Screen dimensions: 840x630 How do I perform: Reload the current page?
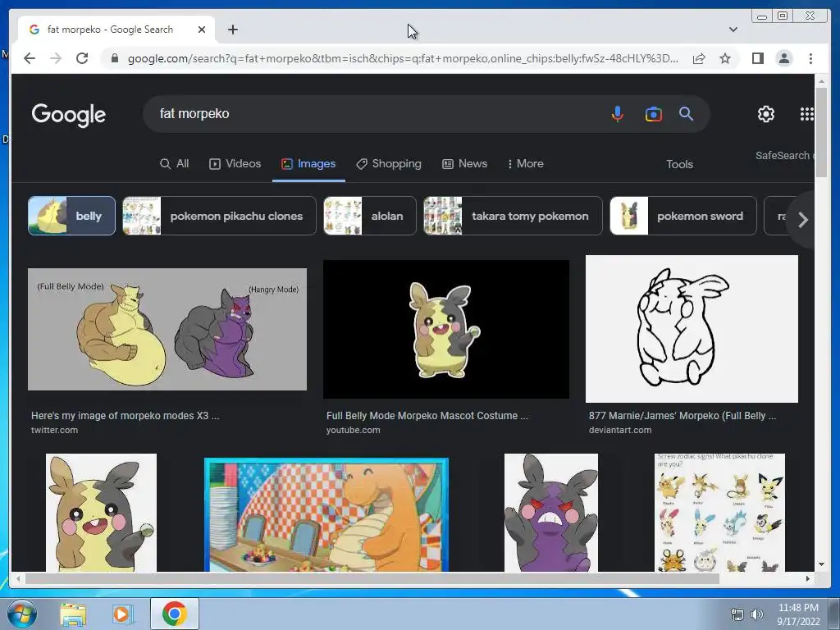click(82, 58)
